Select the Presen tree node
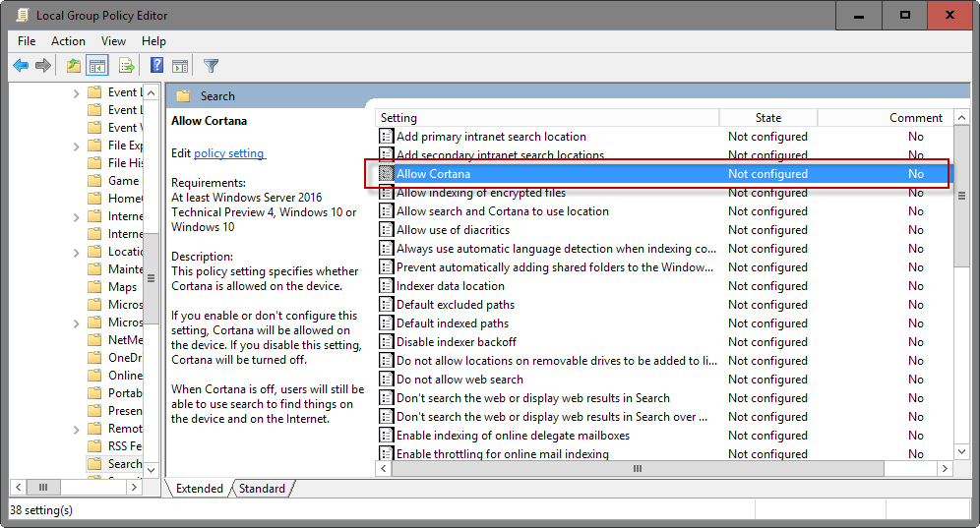Image resolution: width=980 pixels, height=528 pixels. coord(124,411)
